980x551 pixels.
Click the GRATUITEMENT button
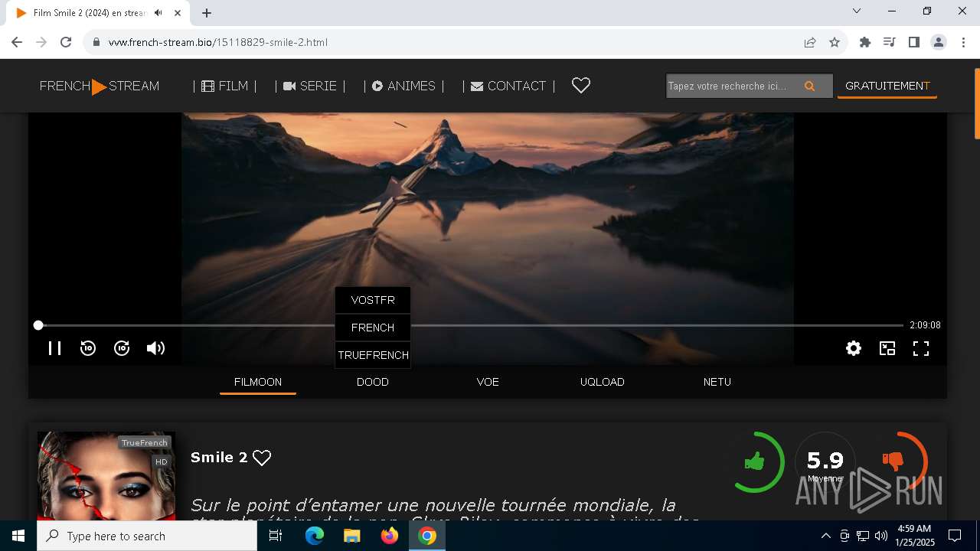click(x=887, y=86)
